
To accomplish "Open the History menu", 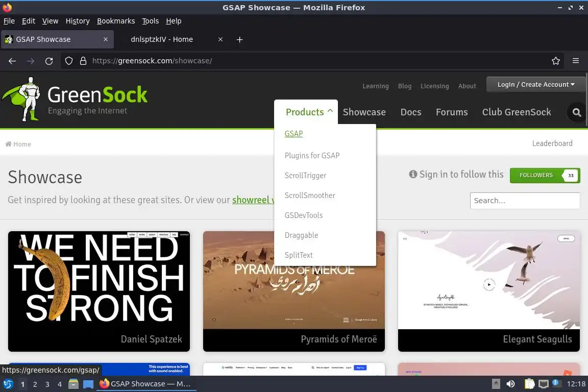I will [78, 21].
